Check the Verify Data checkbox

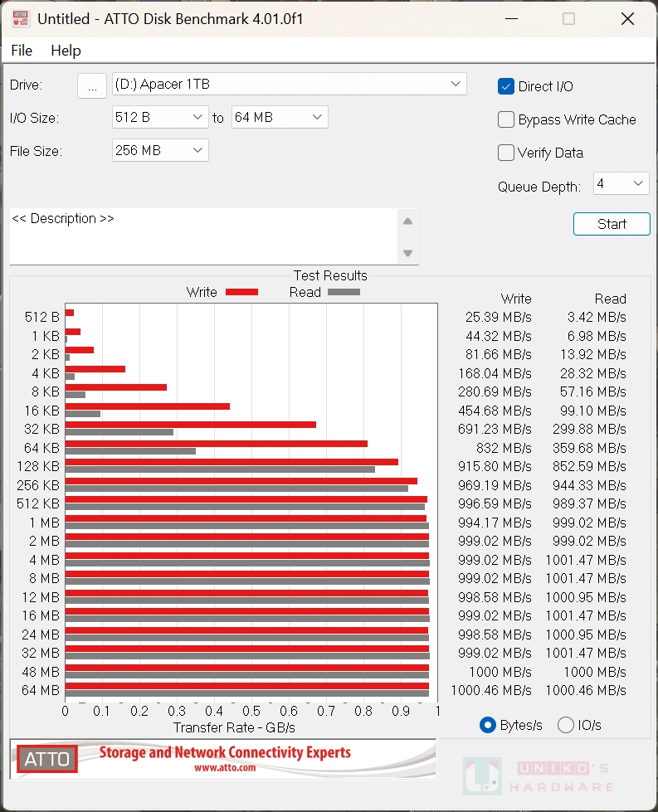pos(506,153)
